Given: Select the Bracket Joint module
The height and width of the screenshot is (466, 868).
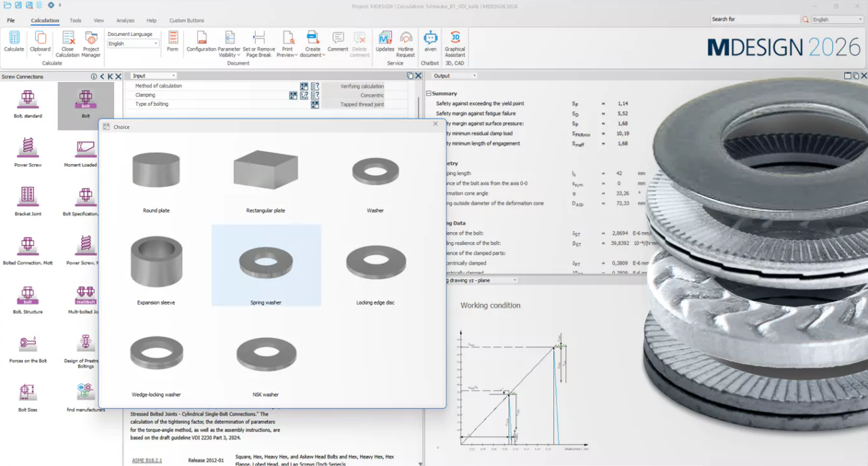Looking at the screenshot, I should click(x=28, y=201).
